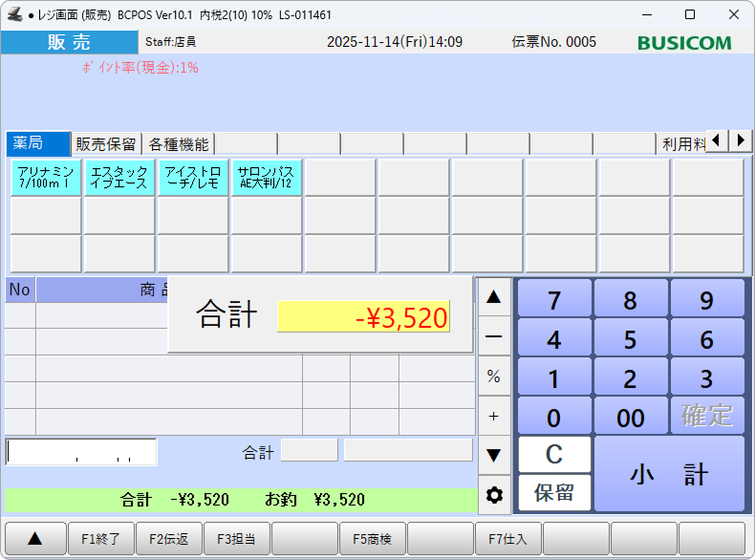Click the percent discount button
The height and width of the screenshot is (560, 755).
[494, 377]
